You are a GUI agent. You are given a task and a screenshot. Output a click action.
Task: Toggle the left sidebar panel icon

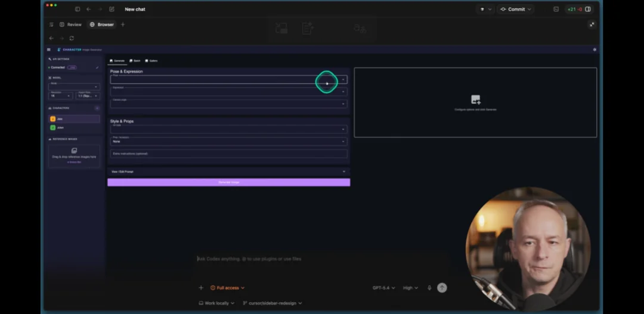pos(78,10)
